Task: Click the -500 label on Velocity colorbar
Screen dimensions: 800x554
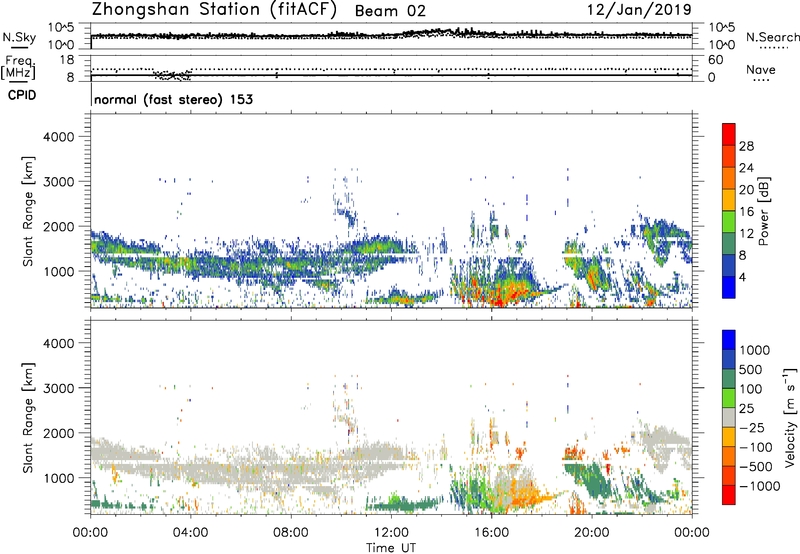Action: coord(756,467)
